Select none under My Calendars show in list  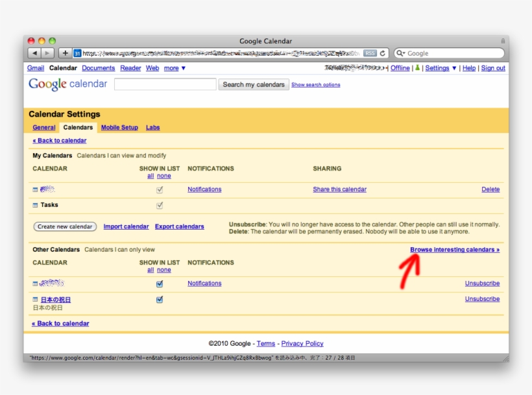click(164, 176)
